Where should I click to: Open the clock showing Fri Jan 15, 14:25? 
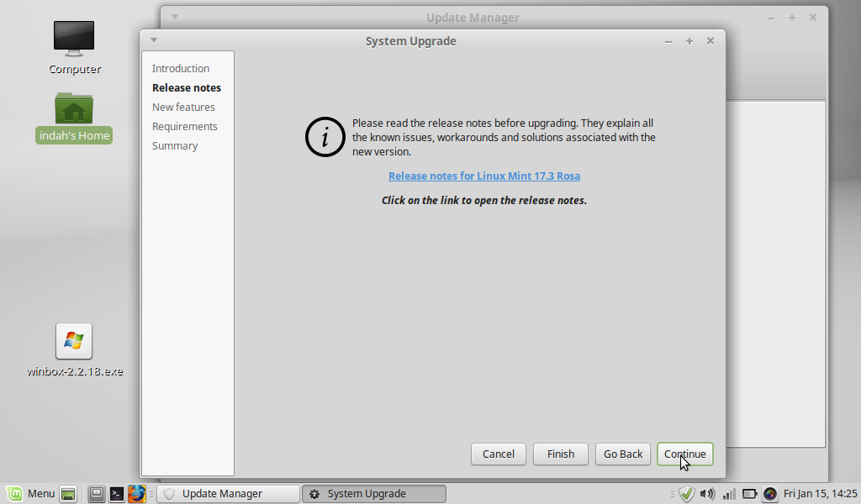(x=820, y=494)
